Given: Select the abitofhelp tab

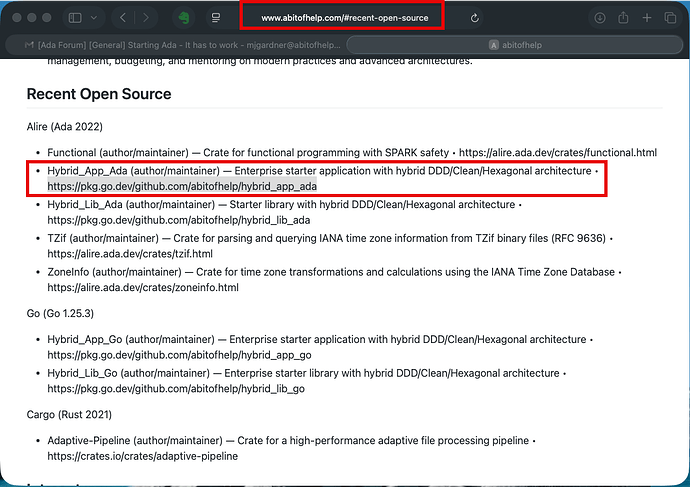Looking at the screenshot, I should tap(515, 44).
